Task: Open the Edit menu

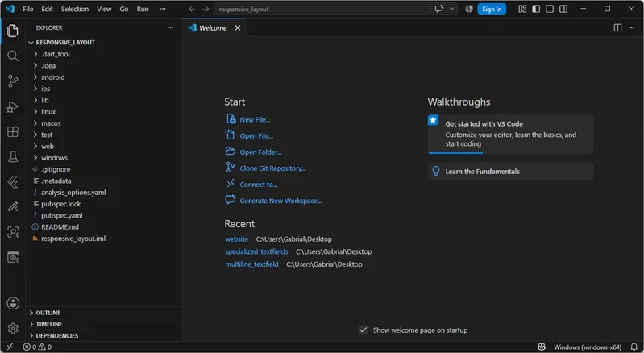Action: click(47, 9)
